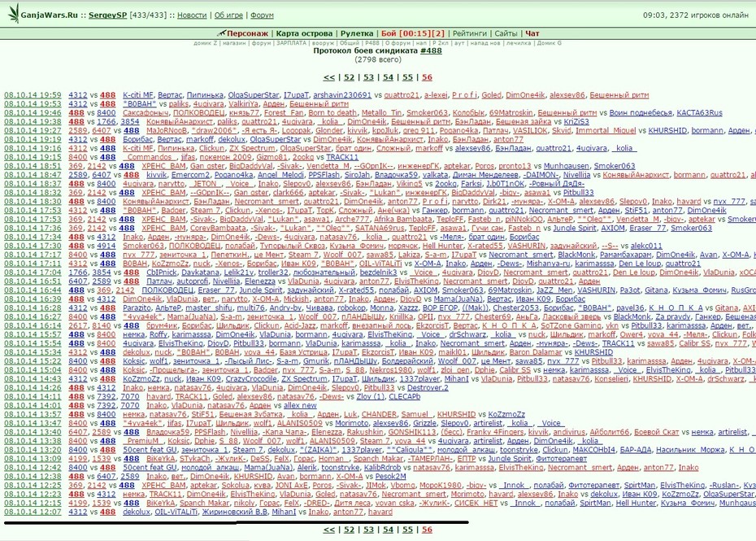Click player OlgaSuperStar in the 19:59 row
The height and width of the screenshot is (541, 756).
[253, 95]
